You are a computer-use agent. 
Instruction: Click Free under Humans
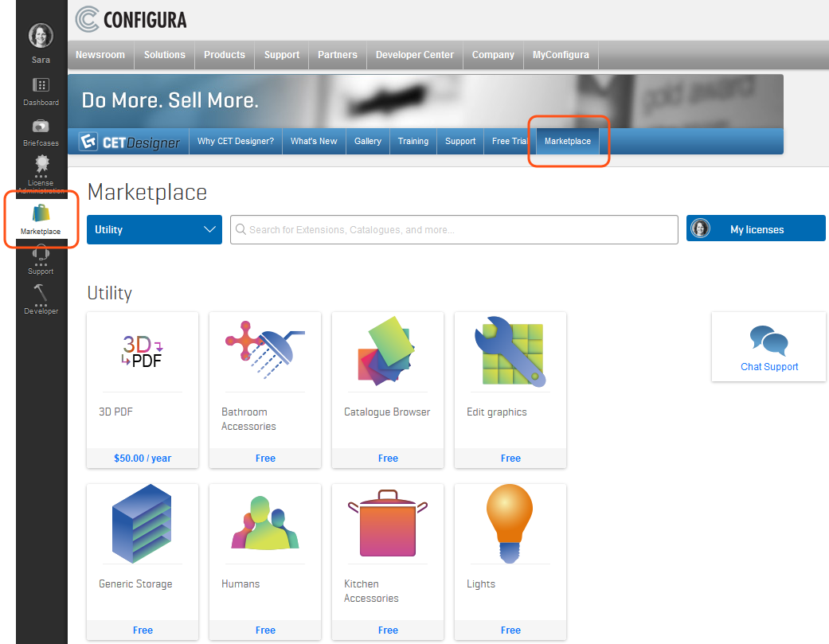265,630
